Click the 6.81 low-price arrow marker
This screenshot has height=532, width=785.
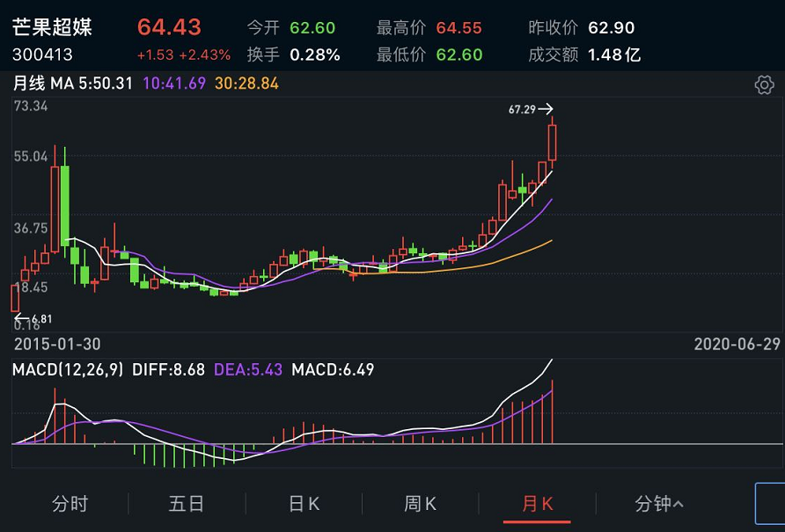(33, 318)
